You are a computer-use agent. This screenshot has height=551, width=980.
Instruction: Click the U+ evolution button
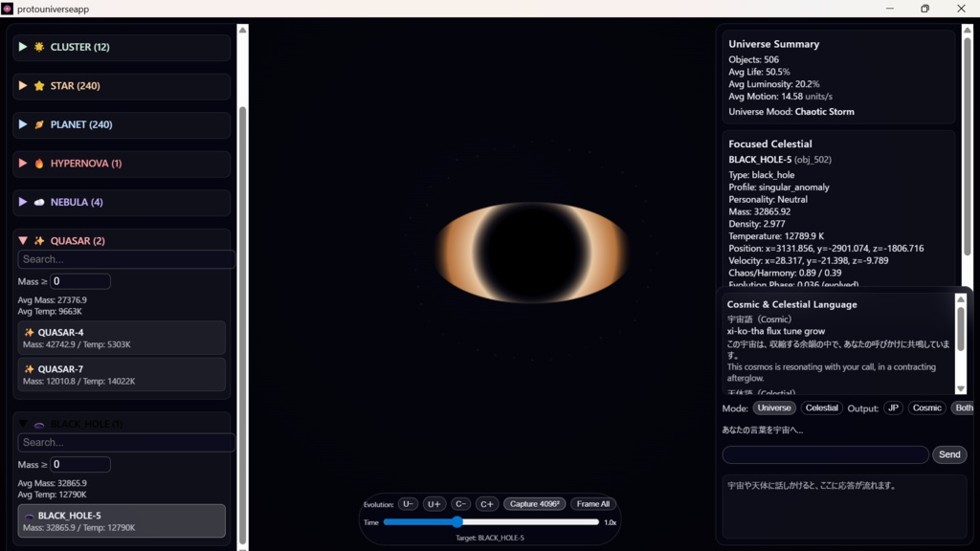(434, 503)
